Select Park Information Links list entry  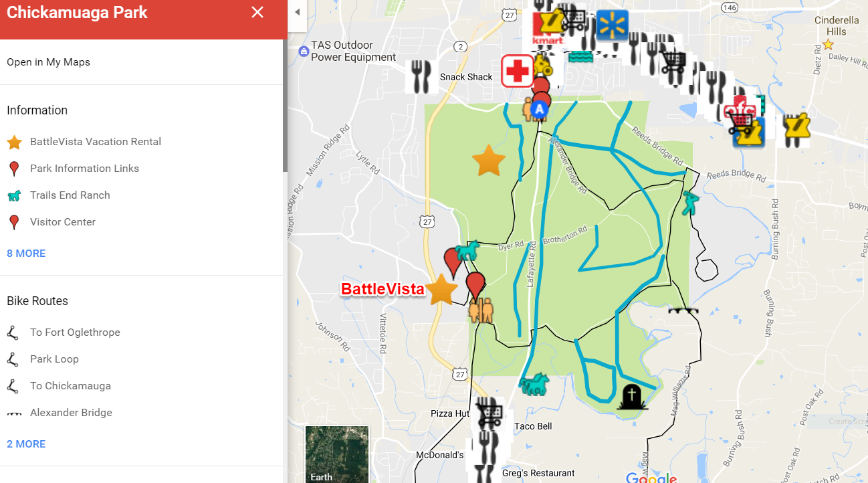click(84, 169)
